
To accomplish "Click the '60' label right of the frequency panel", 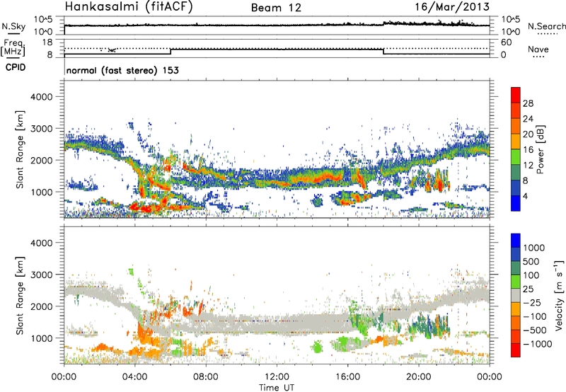I will click(506, 42).
